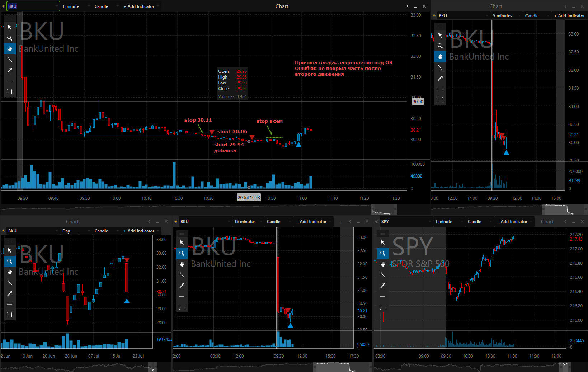
Task: Select hand pan tool in BKU 15 minutes chart
Action: pos(182,264)
